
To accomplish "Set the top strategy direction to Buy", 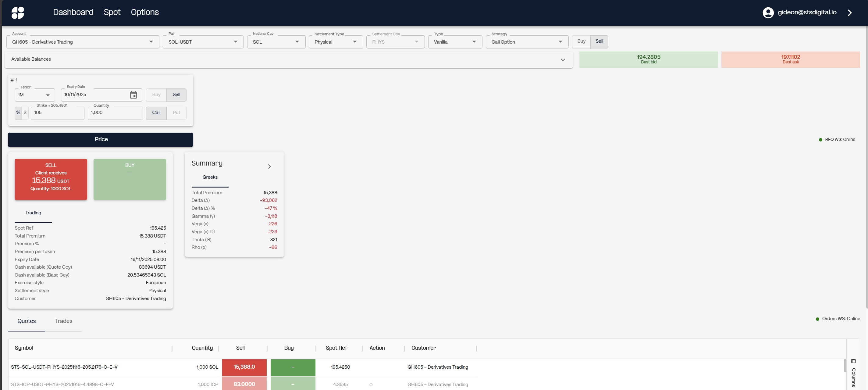I will pyautogui.click(x=581, y=41).
